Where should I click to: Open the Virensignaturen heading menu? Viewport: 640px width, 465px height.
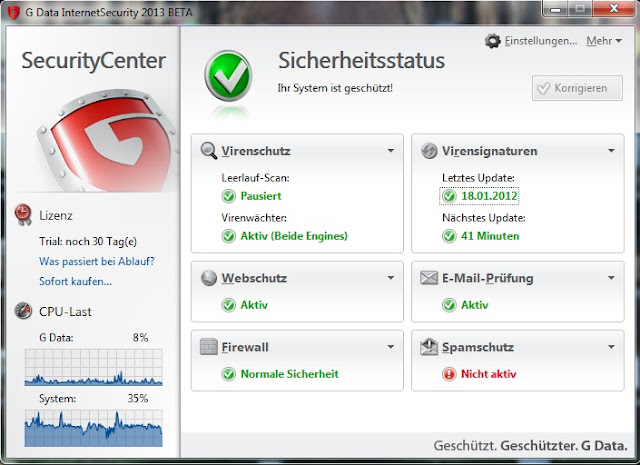[x=490, y=151]
